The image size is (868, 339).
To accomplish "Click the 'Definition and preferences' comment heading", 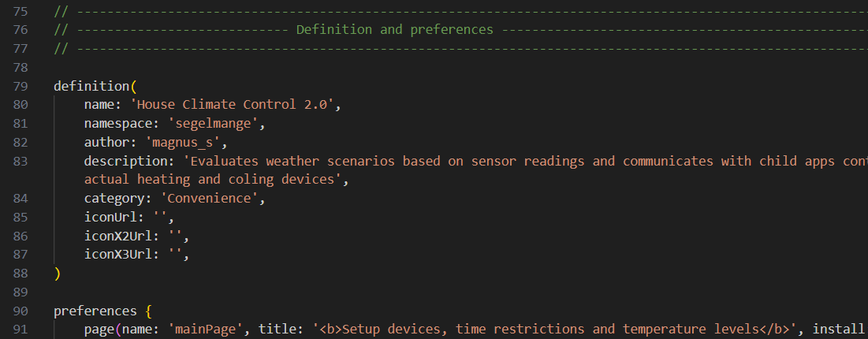I will pos(394,30).
